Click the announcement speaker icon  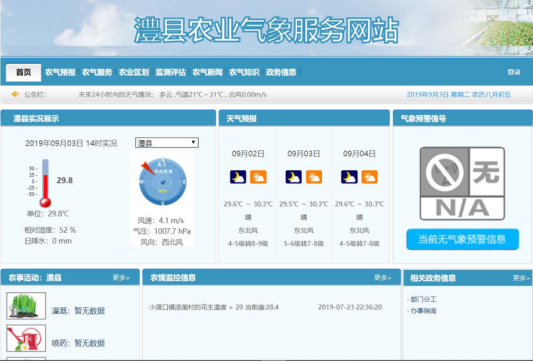[15, 94]
